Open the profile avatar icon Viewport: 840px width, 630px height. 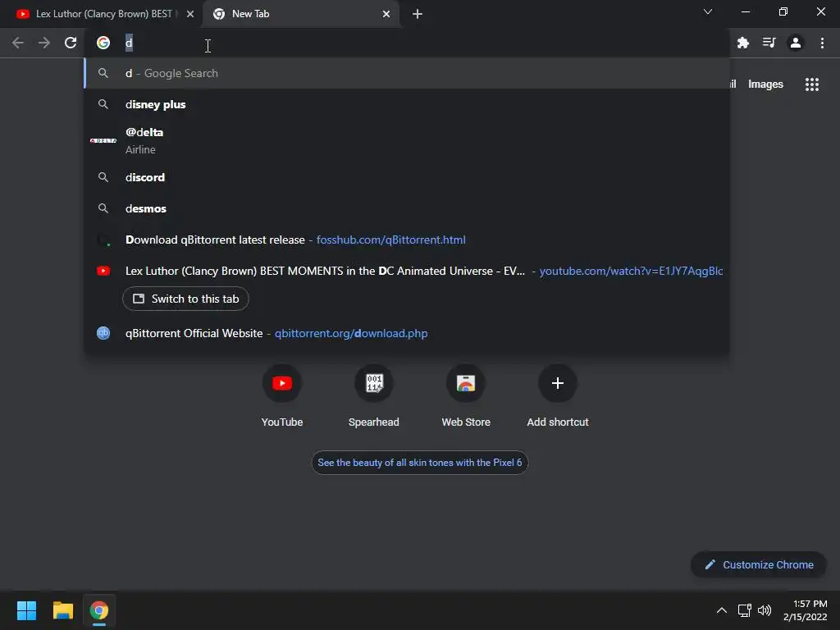(796, 43)
